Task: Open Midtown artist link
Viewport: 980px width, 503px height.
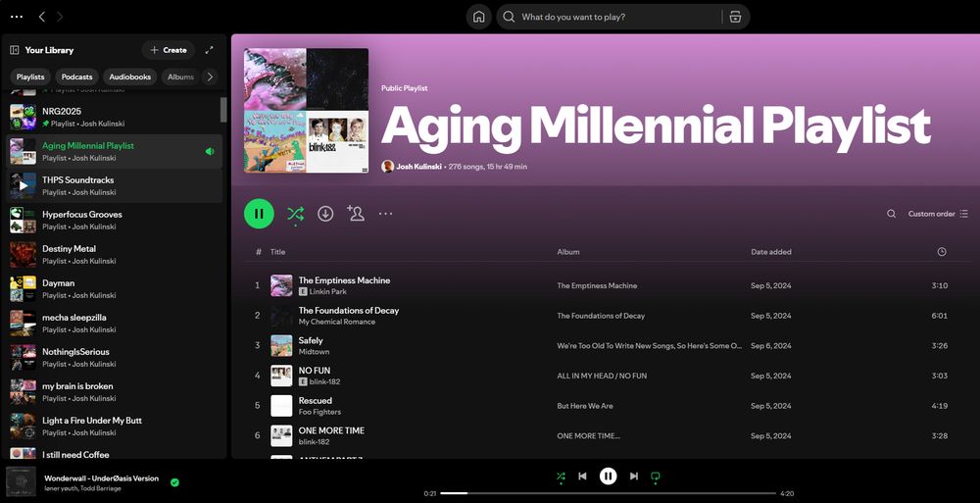Action: [x=314, y=352]
